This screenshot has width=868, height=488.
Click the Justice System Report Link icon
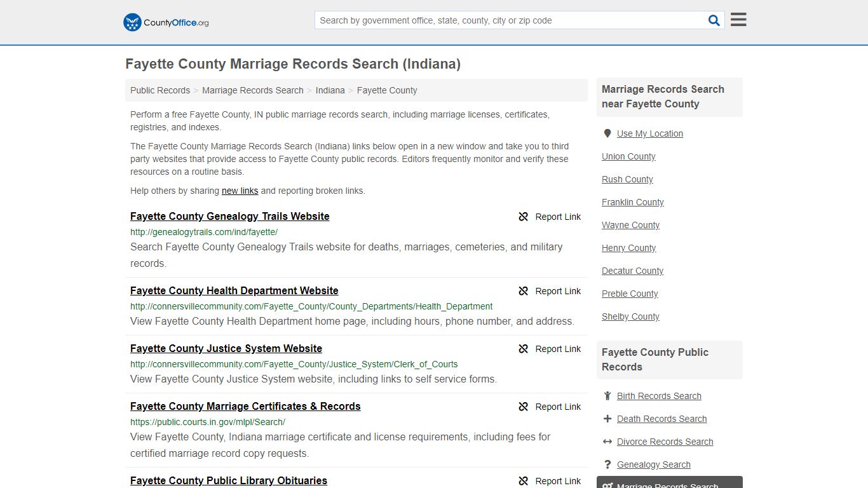click(x=524, y=349)
